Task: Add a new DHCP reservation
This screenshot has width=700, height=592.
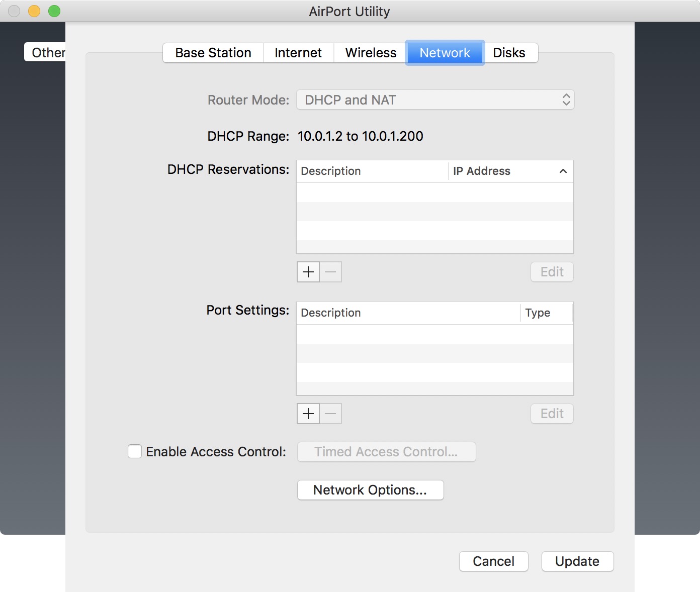Action: pos(308,272)
